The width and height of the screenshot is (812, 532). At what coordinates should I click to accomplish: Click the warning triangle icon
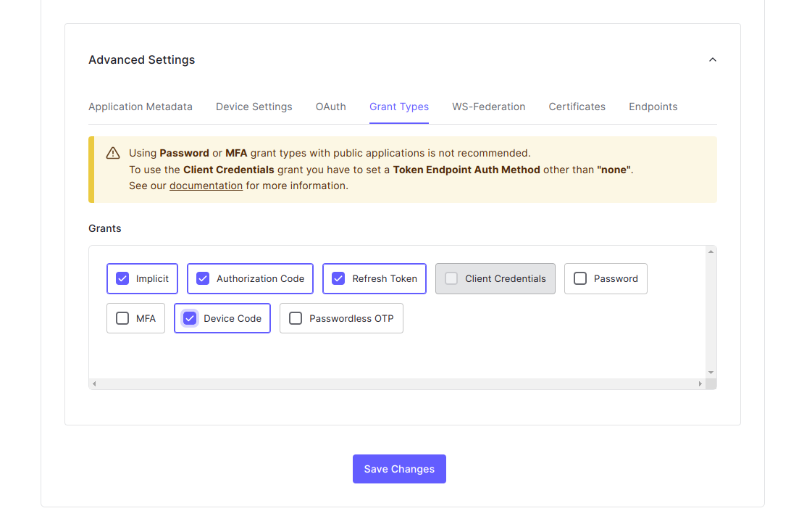coord(113,153)
